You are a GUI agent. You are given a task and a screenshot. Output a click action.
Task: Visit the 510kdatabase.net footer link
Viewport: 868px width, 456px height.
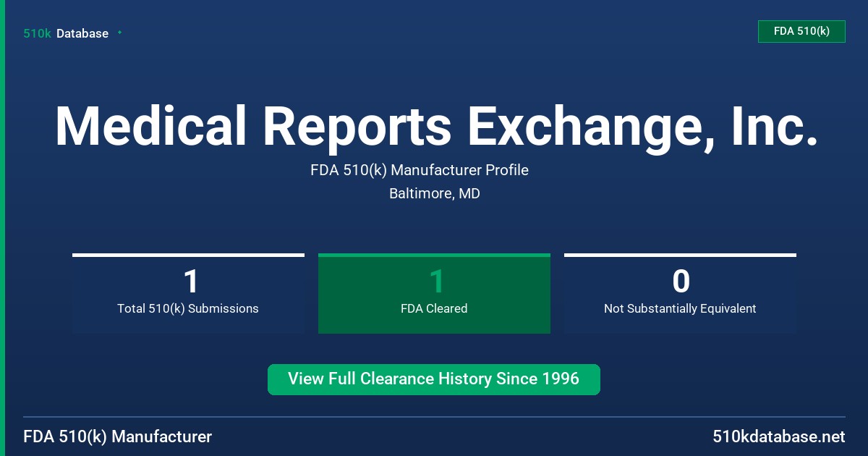click(778, 436)
